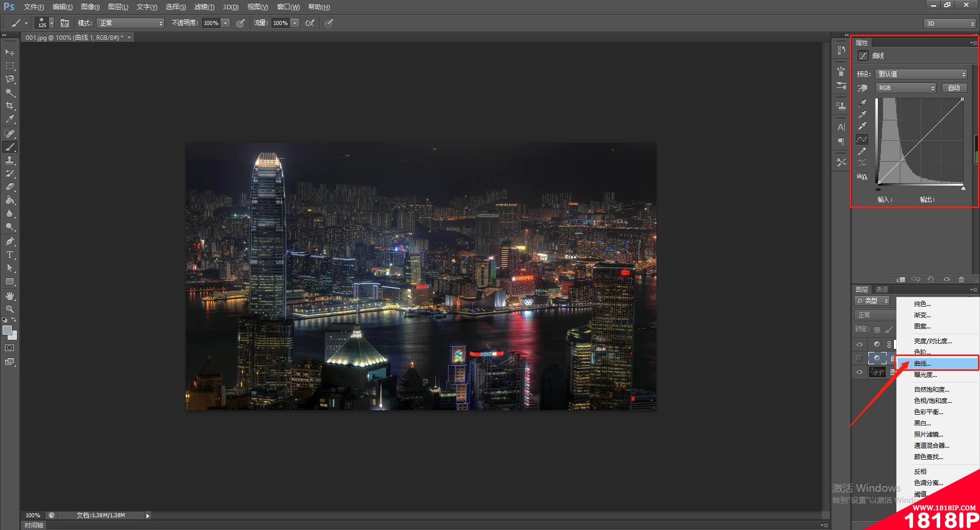Toggle adjustment layer visibility in Properties footer
Viewport: 980px width, 530px height.
[x=946, y=280]
